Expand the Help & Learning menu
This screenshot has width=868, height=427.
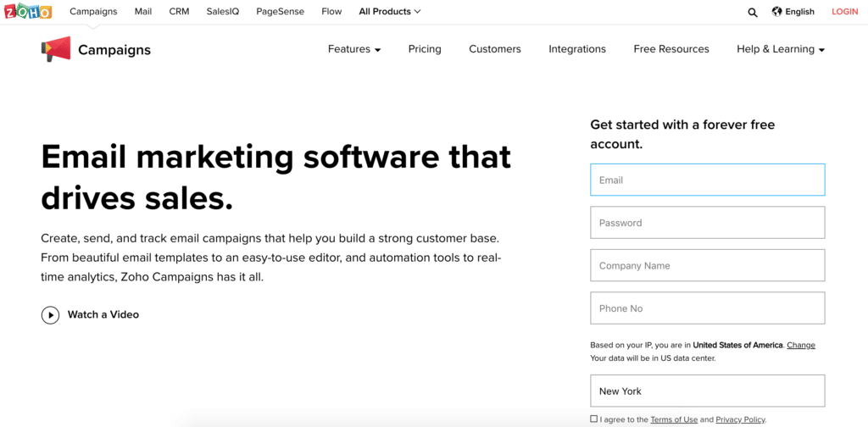781,49
